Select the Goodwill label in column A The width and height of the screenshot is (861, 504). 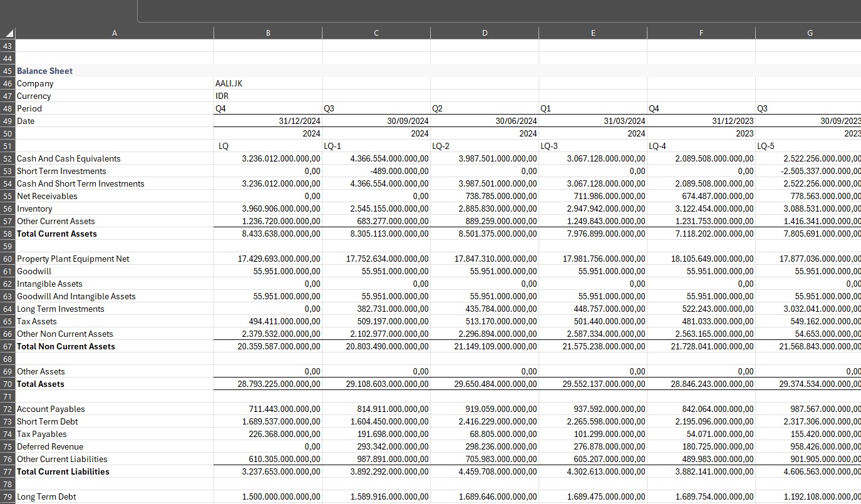(34, 271)
